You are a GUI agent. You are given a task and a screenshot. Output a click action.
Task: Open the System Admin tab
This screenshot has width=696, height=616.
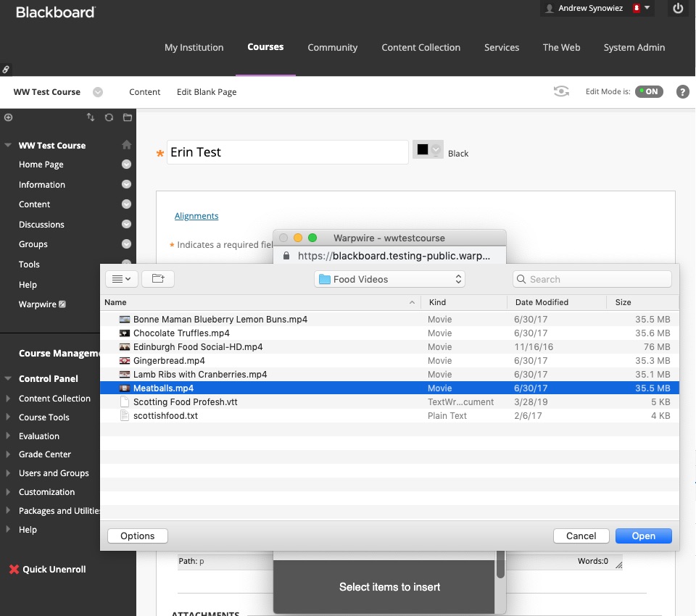click(x=634, y=48)
